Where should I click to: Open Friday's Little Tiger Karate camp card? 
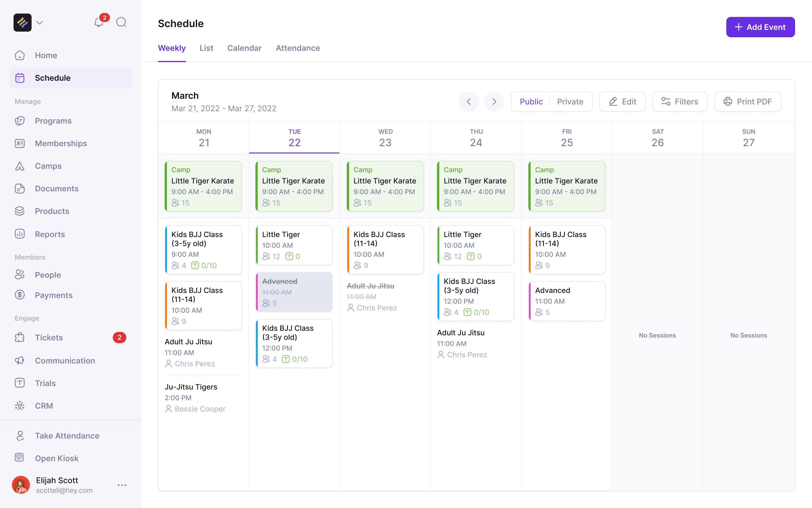point(567,186)
